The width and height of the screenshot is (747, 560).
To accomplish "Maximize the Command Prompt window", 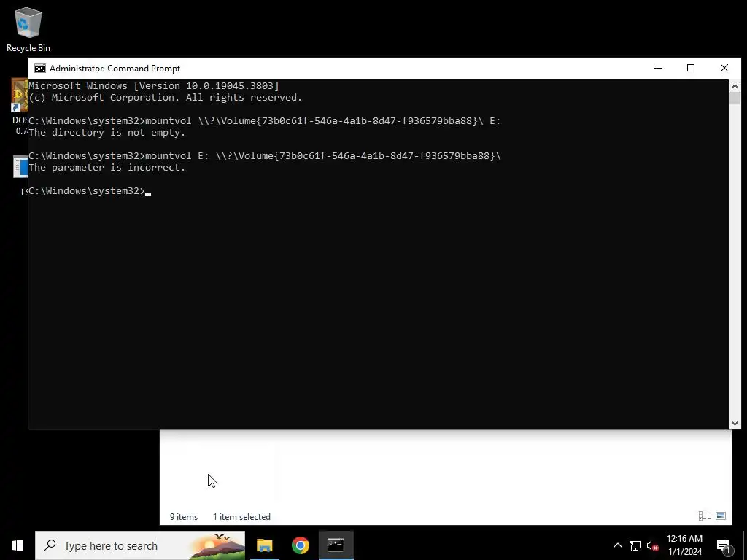I will pos(691,68).
